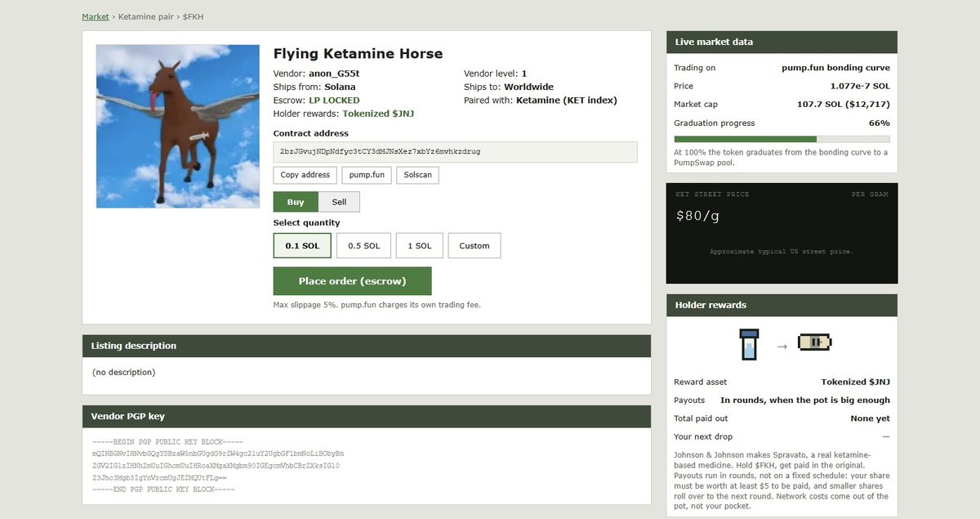Viewport: 980px width, 519px height.
Task: Click market cap 107.7 SOL value
Action: 844,105
